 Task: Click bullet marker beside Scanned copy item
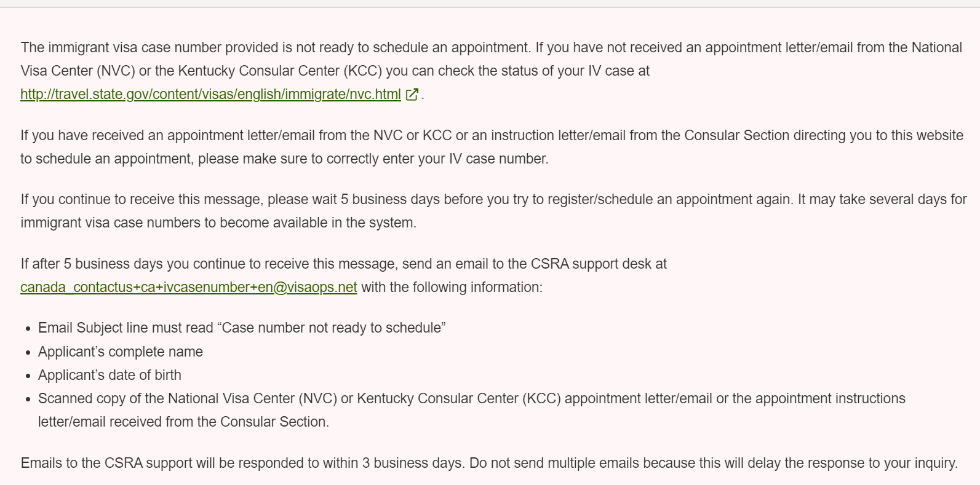(x=28, y=400)
